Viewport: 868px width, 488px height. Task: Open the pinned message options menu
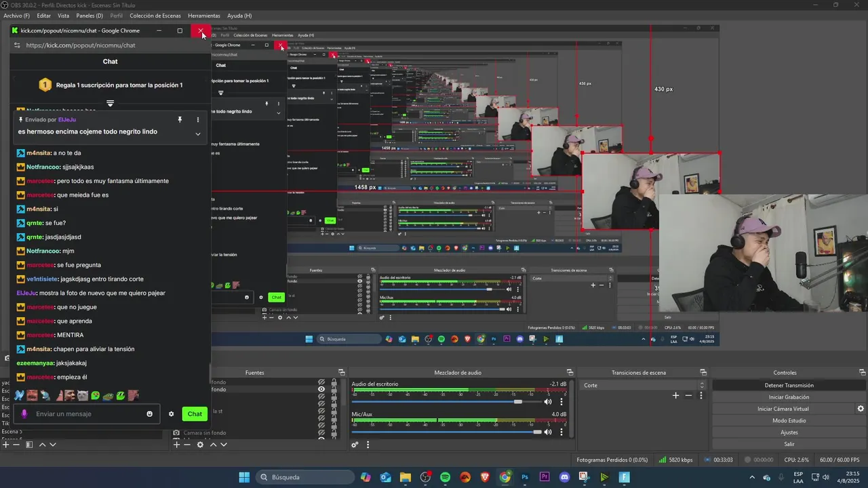click(x=198, y=119)
